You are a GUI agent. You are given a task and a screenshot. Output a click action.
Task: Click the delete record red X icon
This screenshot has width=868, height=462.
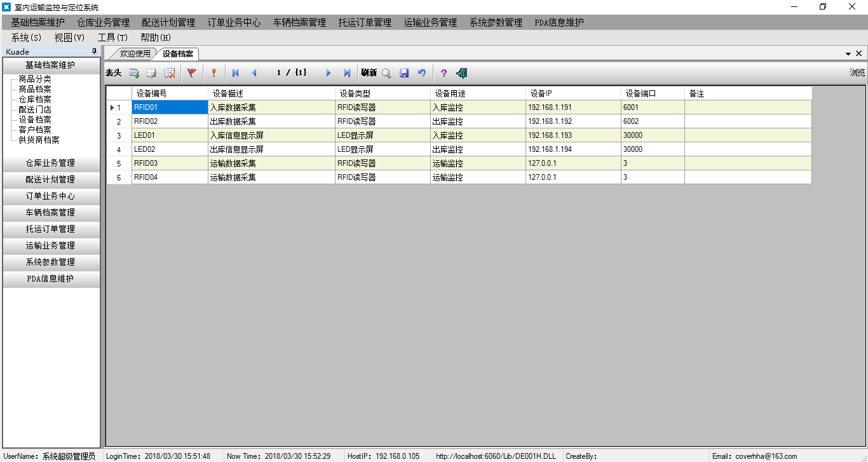[170, 73]
